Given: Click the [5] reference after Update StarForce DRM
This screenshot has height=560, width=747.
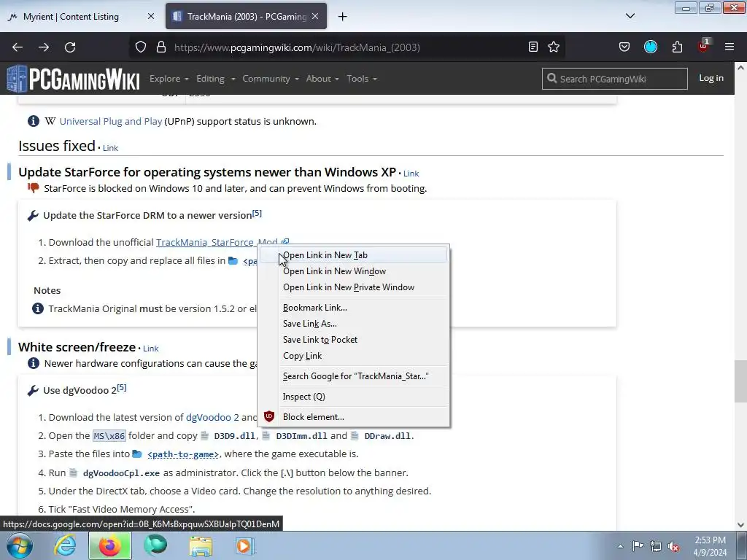Looking at the screenshot, I should (x=257, y=213).
